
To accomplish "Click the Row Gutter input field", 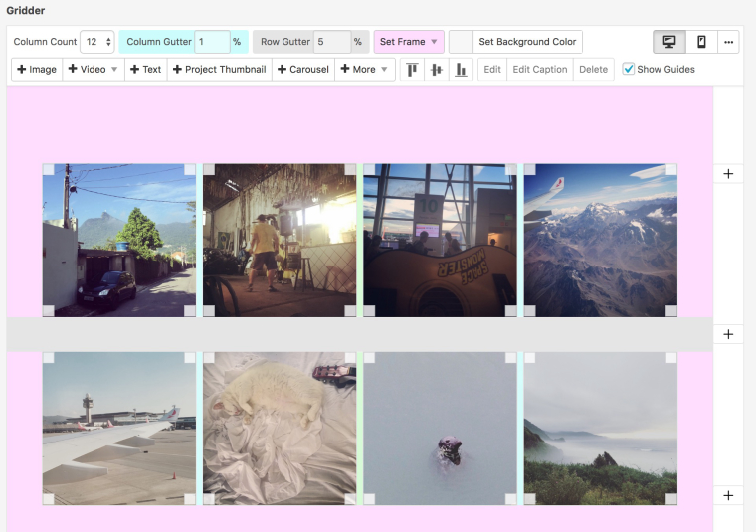I will 332,42.
